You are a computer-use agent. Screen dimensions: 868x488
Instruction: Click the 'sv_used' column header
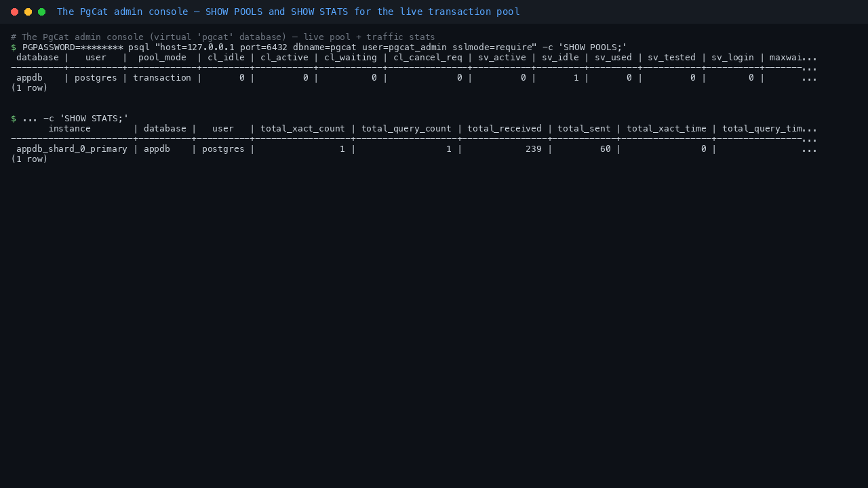(613, 57)
